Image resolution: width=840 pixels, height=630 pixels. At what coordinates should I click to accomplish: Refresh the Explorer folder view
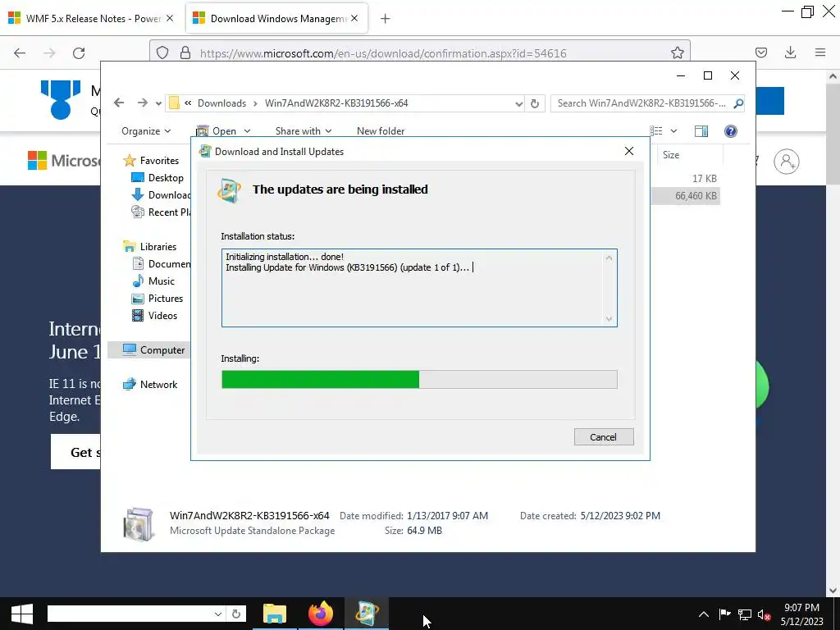(535, 104)
